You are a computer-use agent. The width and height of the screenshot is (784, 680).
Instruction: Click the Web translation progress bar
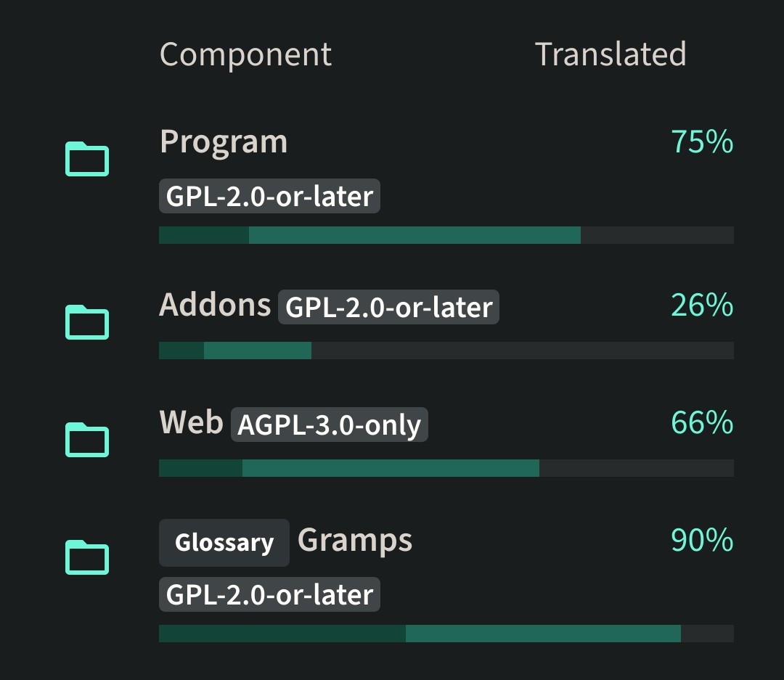coord(446,468)
